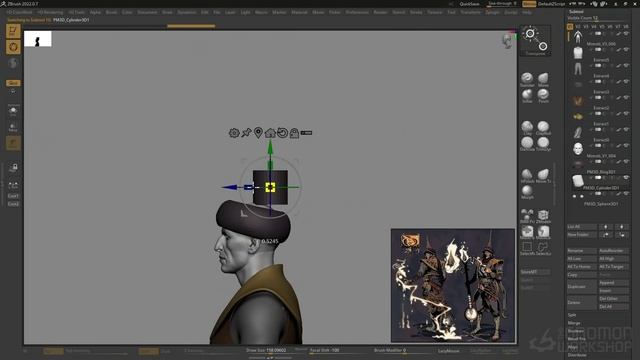Select the Standard brush icon

click(527, 79)
